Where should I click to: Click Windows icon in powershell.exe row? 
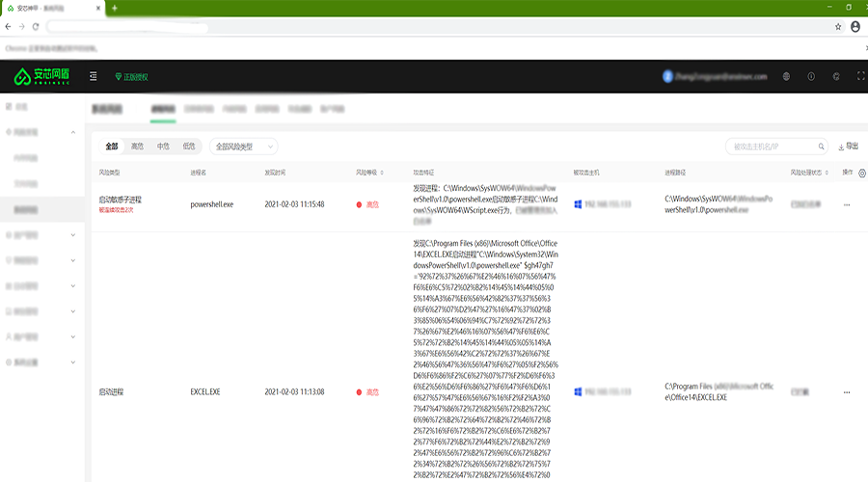point(578,204)
